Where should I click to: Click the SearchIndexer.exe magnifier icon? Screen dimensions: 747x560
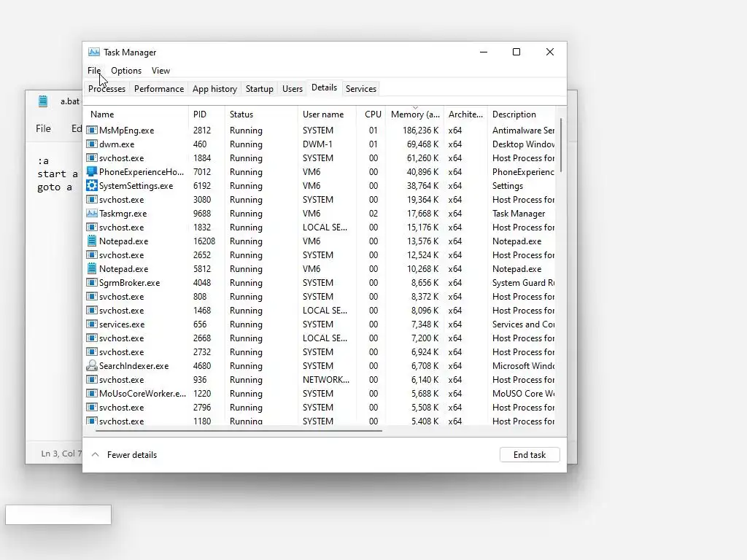[x=92, y=366]
